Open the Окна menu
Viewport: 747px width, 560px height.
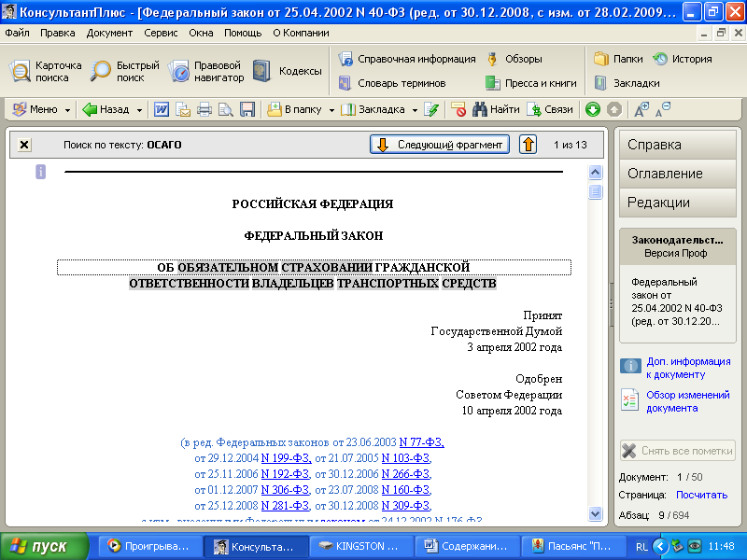(201, 33)
